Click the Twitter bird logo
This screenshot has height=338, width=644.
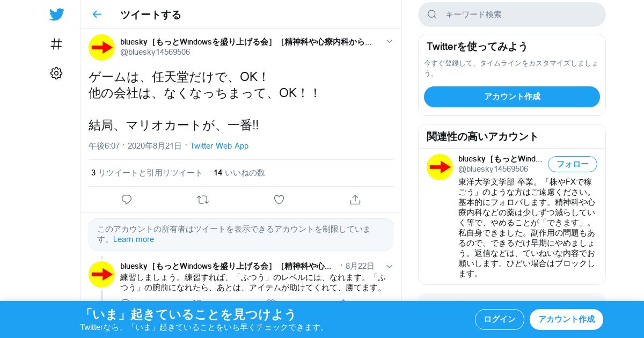56,14
